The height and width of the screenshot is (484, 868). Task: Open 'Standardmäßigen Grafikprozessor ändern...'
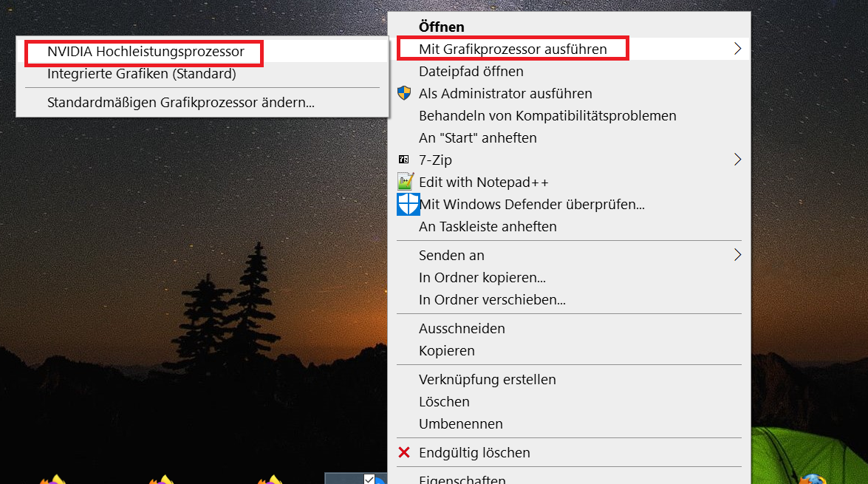pyautogui.click(x=202, y=103)
